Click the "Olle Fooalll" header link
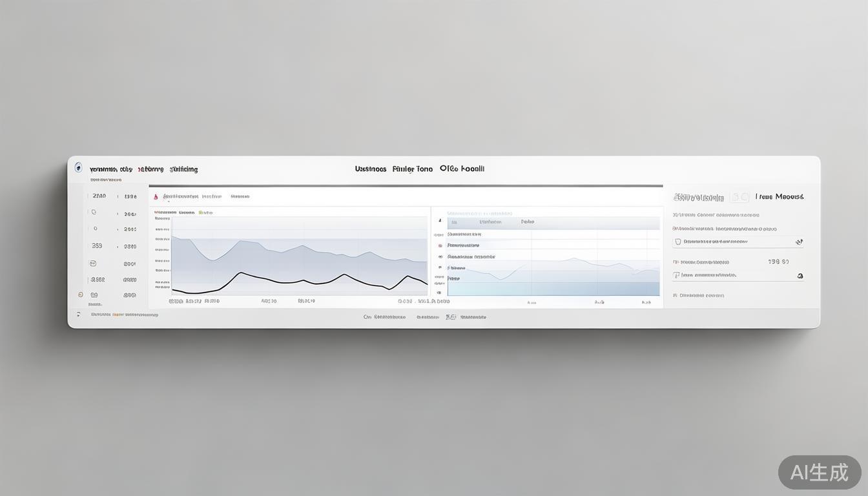The height and width of the screenshot is (496, 868). pos(462,169)
